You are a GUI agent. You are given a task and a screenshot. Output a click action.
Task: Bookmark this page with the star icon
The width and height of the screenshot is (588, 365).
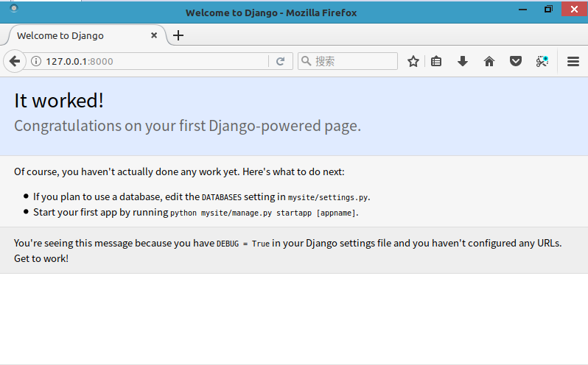413,61
